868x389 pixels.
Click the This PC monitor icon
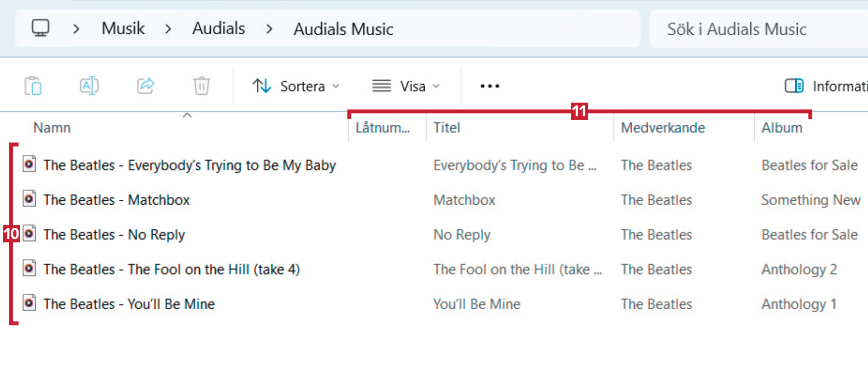click(41, 28)
